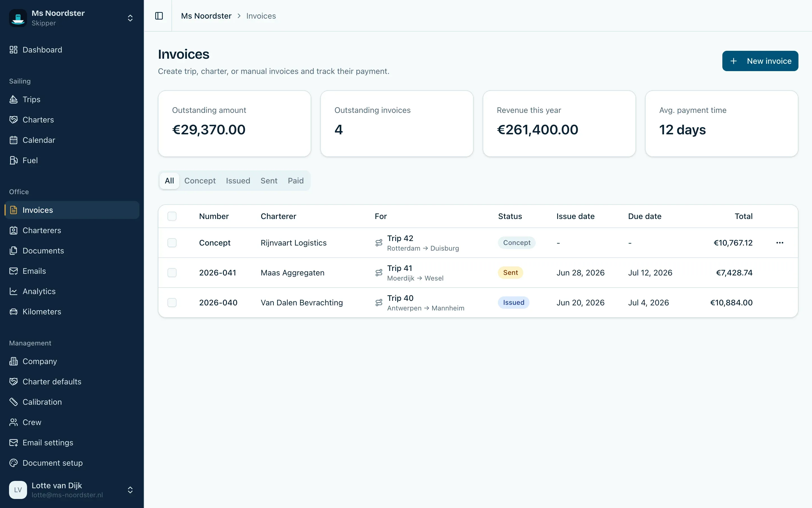Screen dimensions: 812x508
Task: Click the Company building icon
Action: click(x=14, y=361)
